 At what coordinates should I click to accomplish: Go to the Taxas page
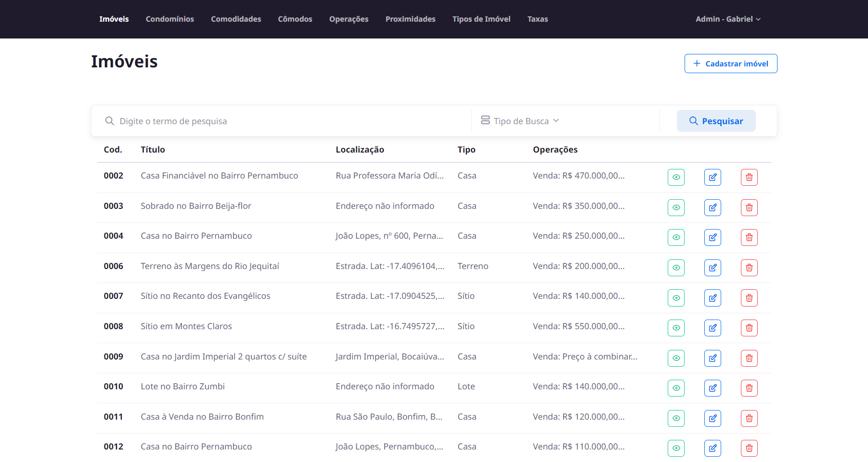(x=538, y=19)
